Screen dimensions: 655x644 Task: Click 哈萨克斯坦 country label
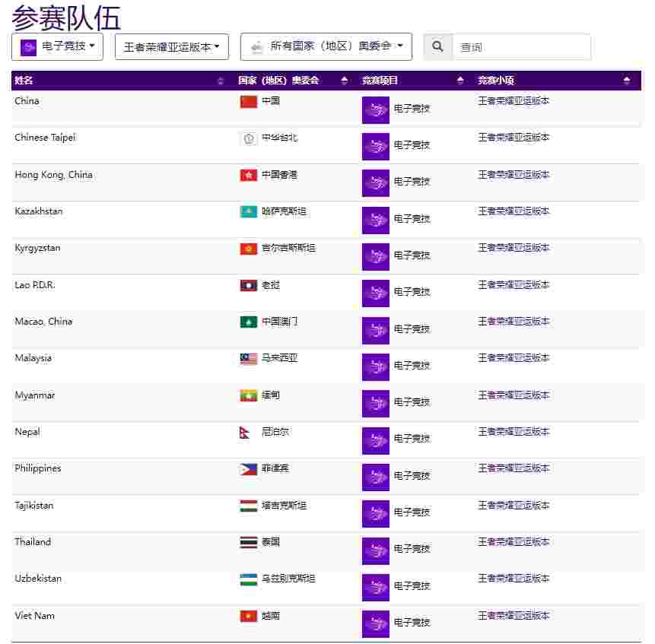pos(284,211)
